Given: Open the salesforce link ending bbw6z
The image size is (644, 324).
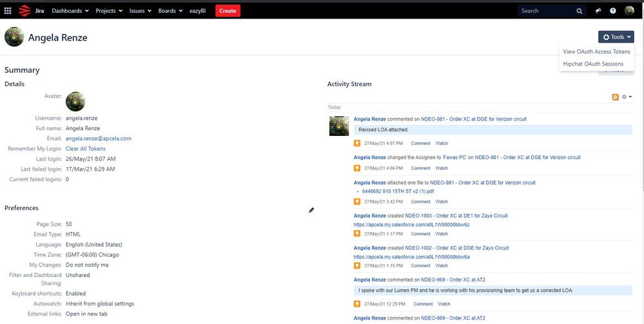Looking at the screenshot, I should (411, 225).
